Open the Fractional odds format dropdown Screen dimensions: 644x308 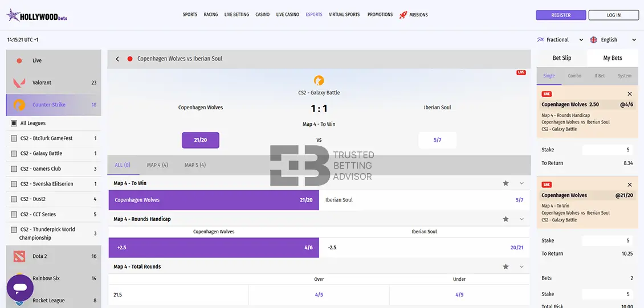click(x=560, y=40)
